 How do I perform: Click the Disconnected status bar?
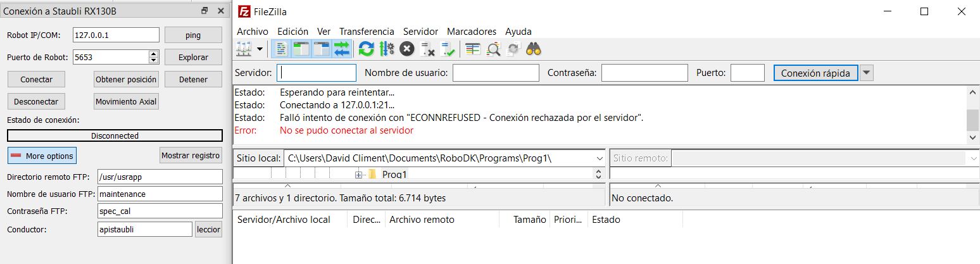point(115,135)
